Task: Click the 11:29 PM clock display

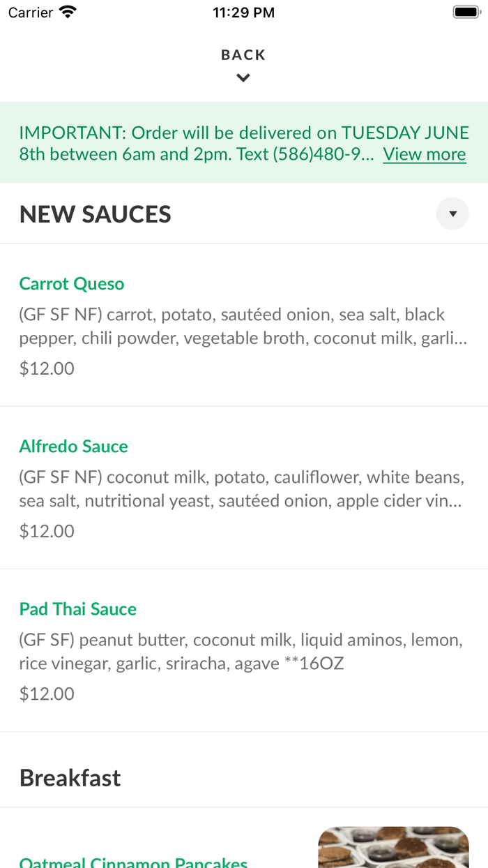Action: point(243,11)
